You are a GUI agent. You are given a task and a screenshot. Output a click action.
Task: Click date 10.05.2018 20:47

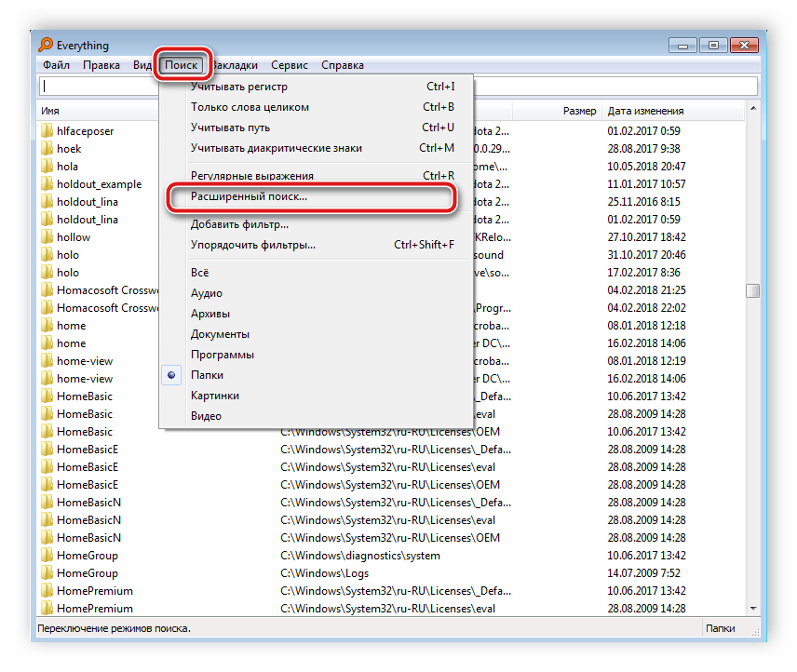646,167
